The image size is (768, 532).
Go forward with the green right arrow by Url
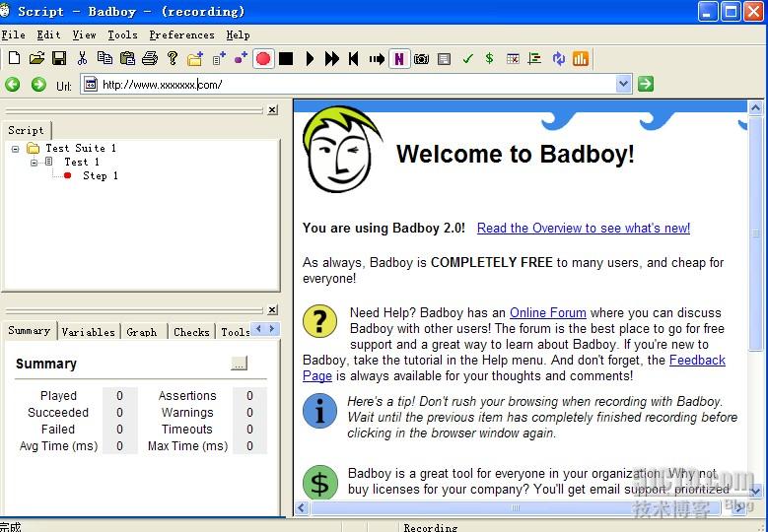click(38, 84)
